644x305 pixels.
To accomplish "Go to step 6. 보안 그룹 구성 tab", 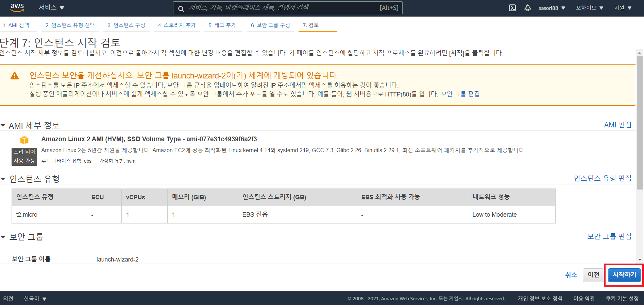I will pyautogui.click(x=270, y=25).
